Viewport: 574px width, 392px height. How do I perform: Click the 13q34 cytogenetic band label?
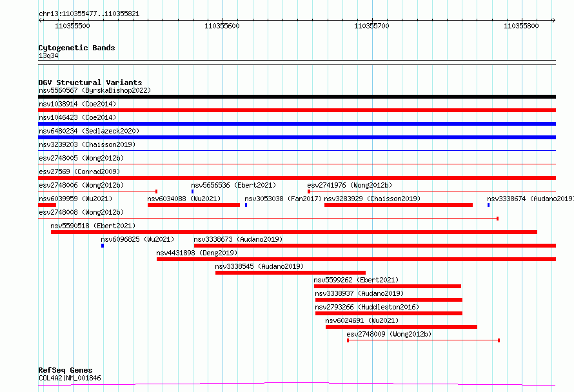click(x=48, y=55)
